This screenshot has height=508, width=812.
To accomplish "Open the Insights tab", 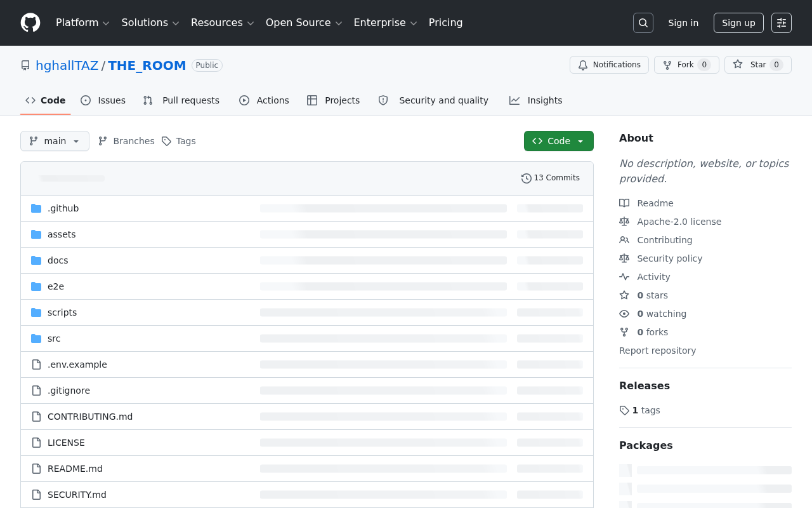I will point(535,100).
